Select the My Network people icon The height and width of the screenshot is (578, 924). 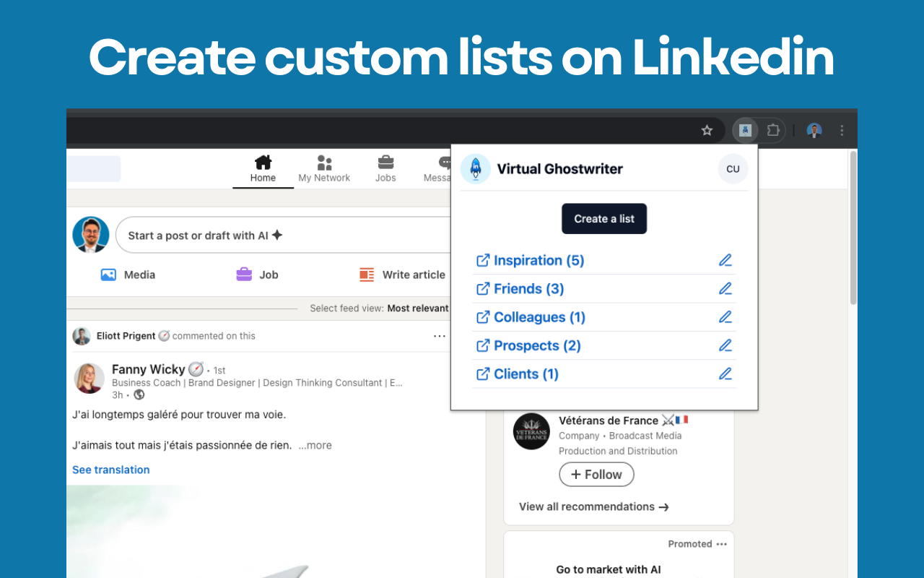tap(324, 163)
